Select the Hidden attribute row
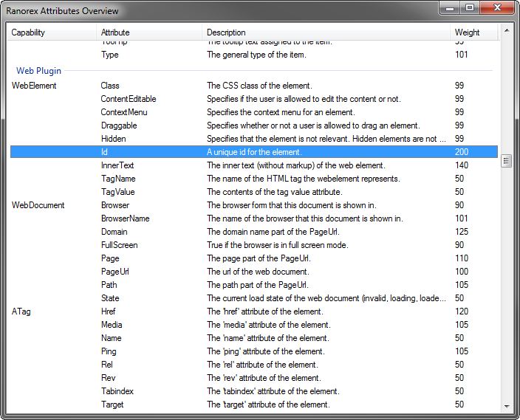520x420 pixels. pos(254,139)
